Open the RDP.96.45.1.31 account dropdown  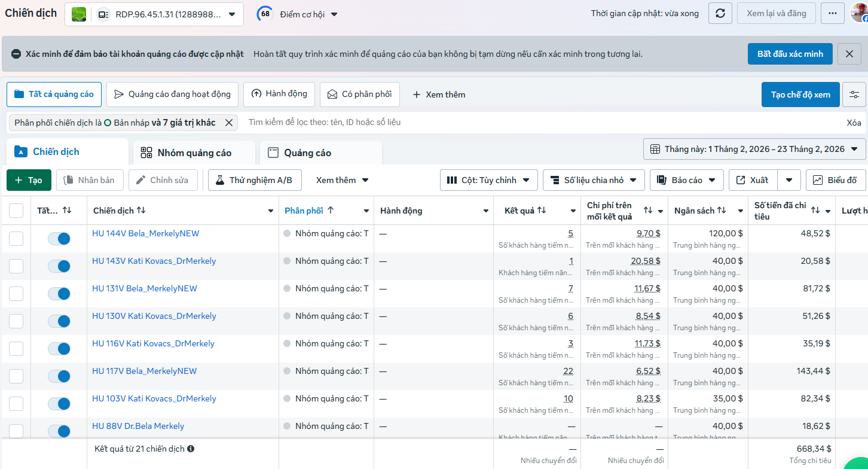(154, 14)
